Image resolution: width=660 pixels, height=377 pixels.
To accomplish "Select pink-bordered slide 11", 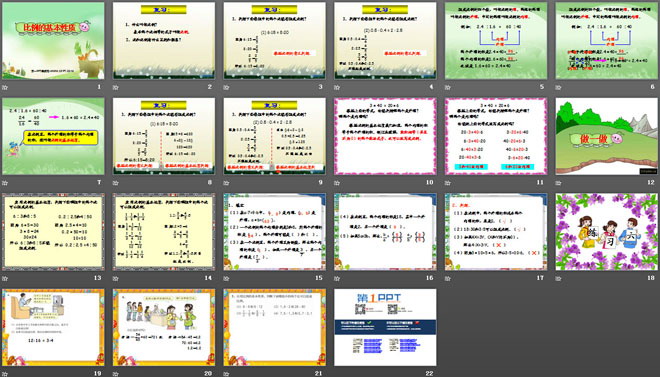I will (x=496, y=136).
